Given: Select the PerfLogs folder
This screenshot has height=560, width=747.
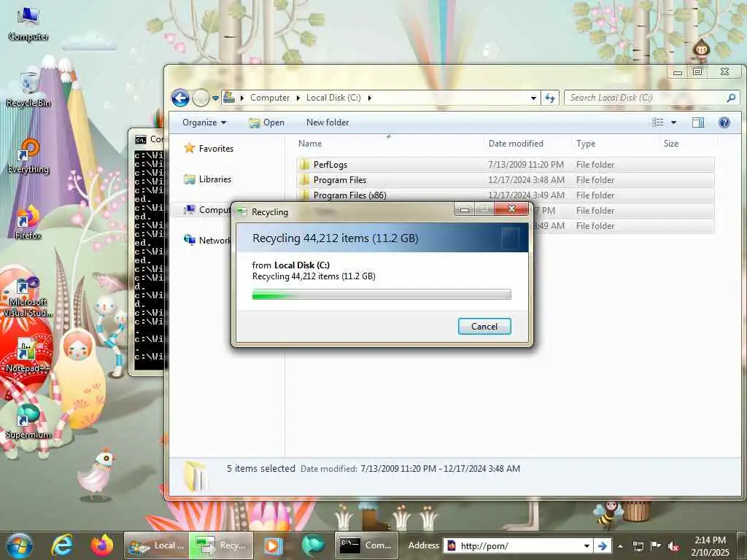Looking at the screenshot, I should coord(505,165).
